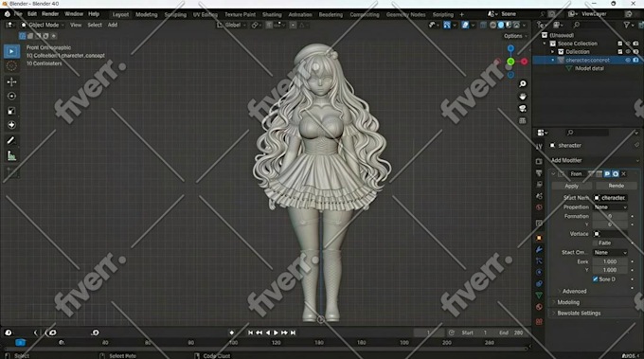644x359 pixels.
Task: Toggle visibility eye of the Collection row
Action: [x=628, y=52]
